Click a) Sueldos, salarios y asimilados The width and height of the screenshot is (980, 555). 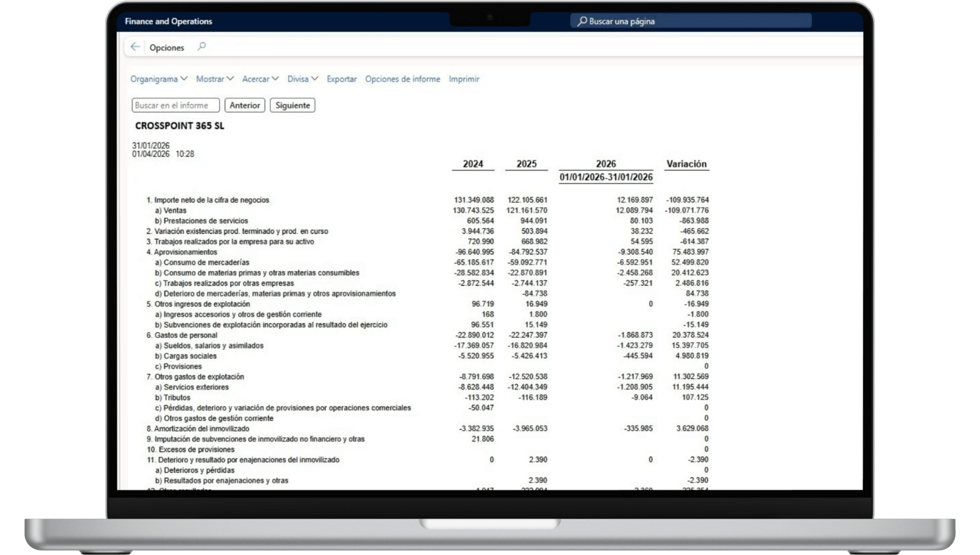pyautogui.click(x=209, y=346)
